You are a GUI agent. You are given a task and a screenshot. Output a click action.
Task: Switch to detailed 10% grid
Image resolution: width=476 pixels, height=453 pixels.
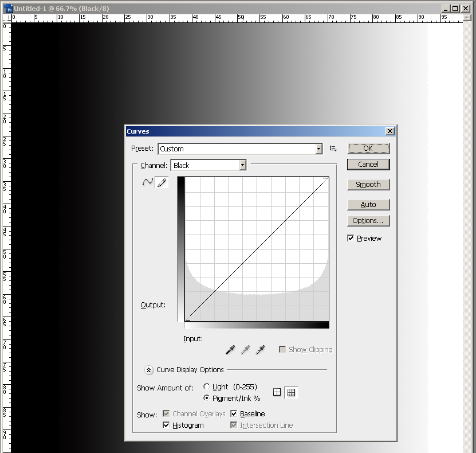point(291,392)
